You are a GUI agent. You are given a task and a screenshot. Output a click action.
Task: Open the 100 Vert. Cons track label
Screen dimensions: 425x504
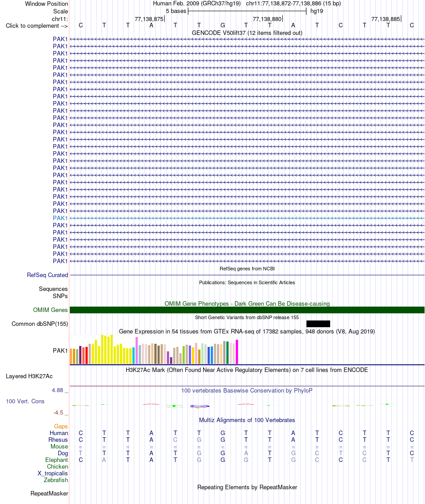click(25, 401)
